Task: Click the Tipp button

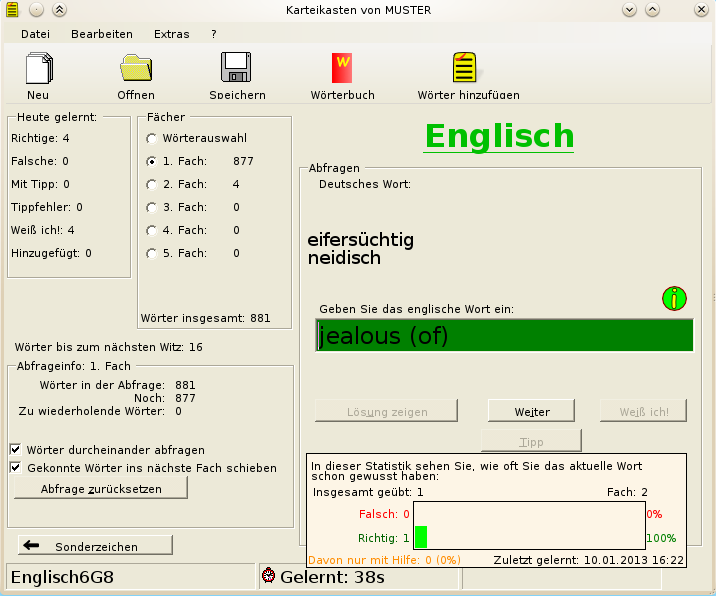Action: tap(531, 441)
